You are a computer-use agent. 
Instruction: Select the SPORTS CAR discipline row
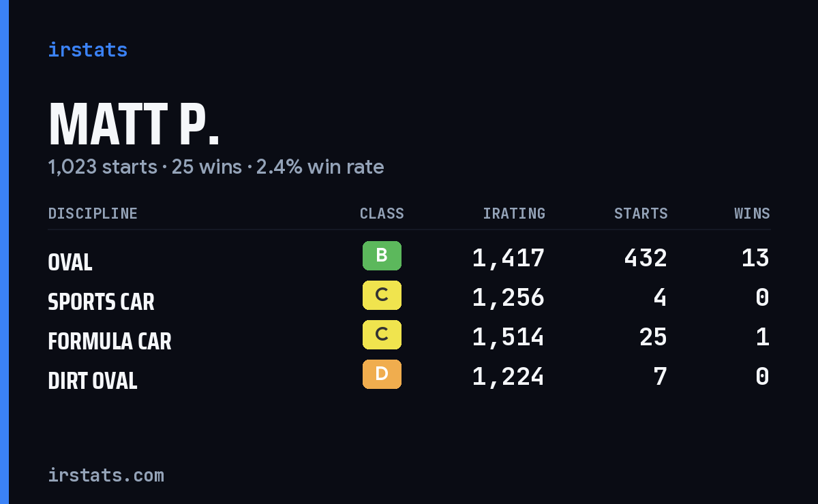pos(409,298)
